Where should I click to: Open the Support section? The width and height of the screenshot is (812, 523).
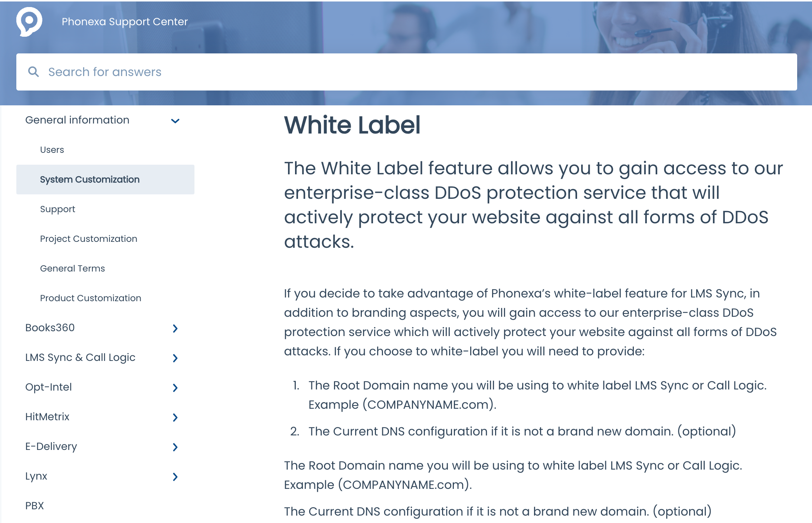[x=58, y=209]
